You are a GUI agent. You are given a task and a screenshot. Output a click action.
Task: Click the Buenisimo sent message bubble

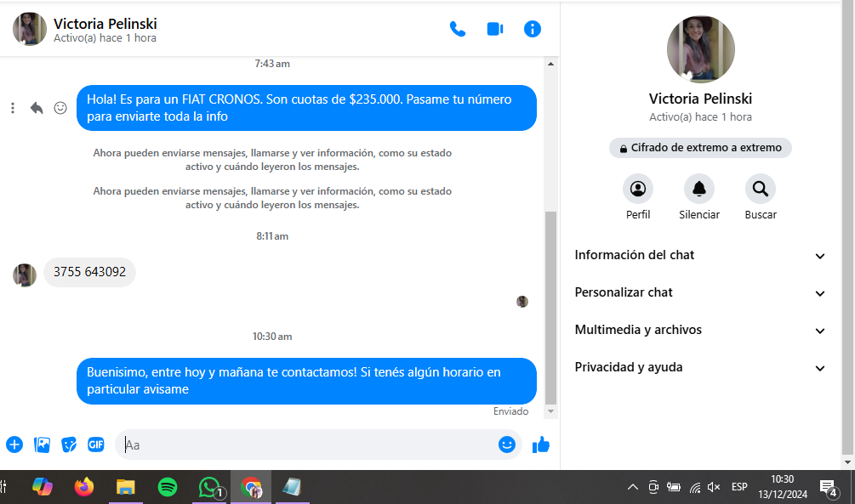pyautogui.click(x=306, y=381)
